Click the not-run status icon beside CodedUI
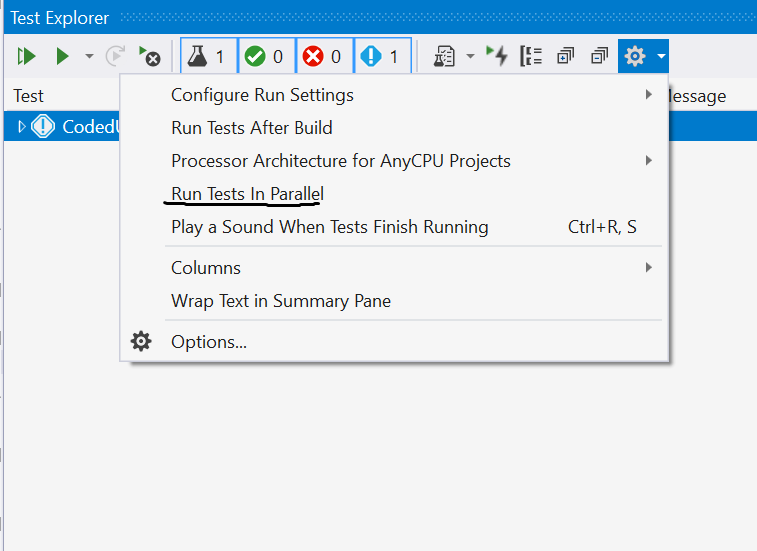Screen dimensions: 757x551 pyautogui.click(x=43, y=127)
